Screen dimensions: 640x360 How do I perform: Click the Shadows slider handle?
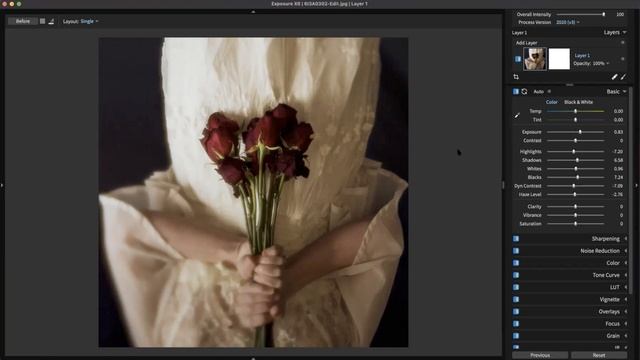[x=577, y=160]
